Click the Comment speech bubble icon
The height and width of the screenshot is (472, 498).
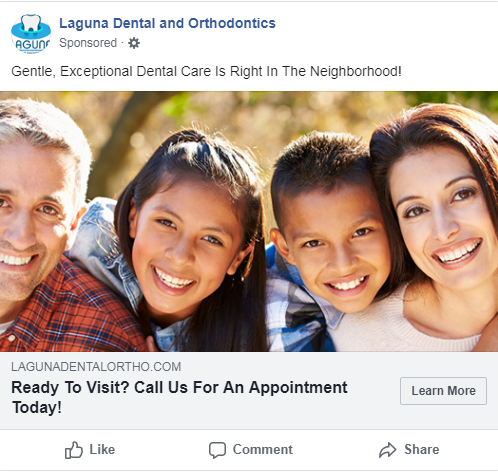point(217,450)
